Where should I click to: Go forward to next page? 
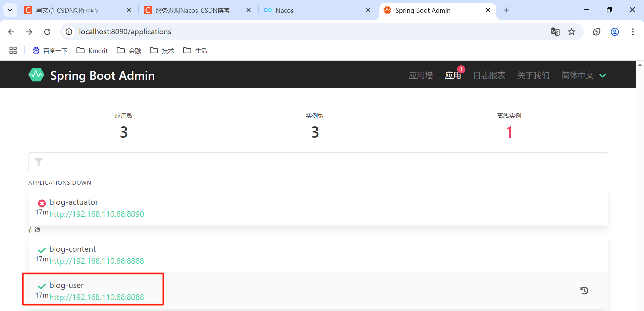pos(29,32)
